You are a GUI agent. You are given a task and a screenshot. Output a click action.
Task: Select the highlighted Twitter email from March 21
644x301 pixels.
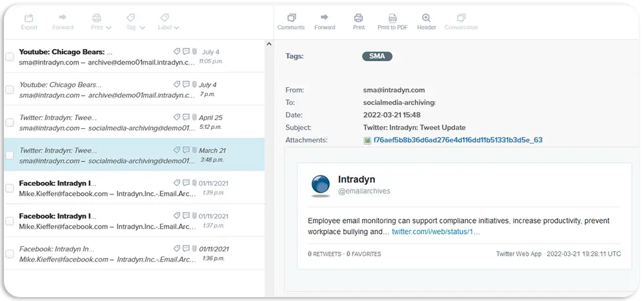[135, 155]
